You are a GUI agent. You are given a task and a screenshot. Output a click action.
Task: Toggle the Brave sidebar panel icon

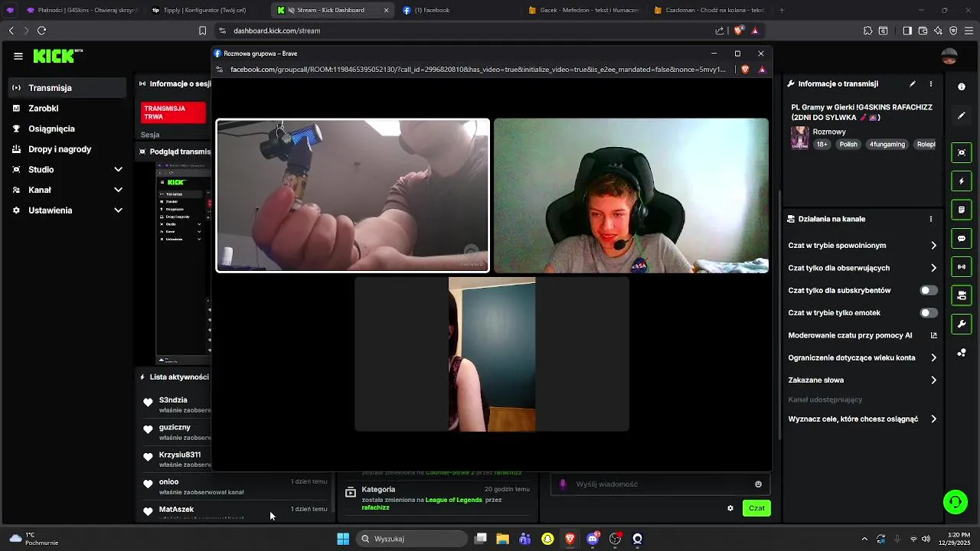(x=907, y=31)
